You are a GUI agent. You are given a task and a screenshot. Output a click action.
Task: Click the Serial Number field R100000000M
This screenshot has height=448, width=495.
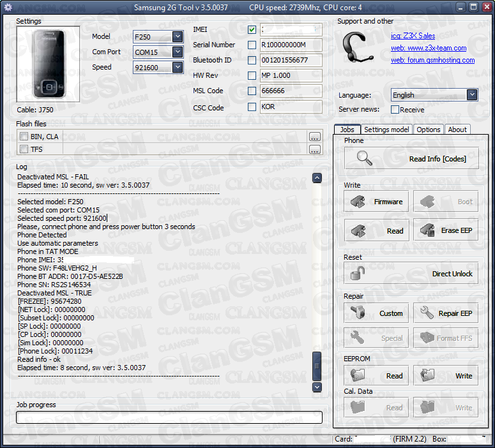291,45
